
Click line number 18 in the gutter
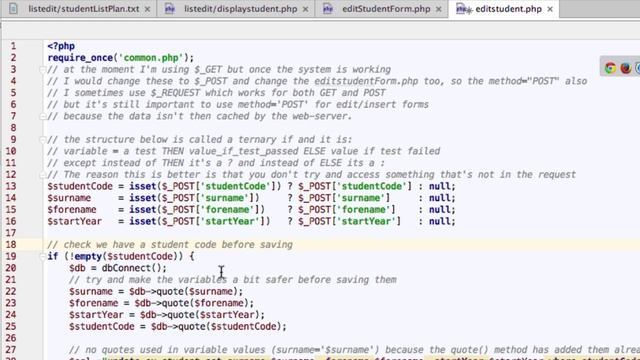coord(11,244)
